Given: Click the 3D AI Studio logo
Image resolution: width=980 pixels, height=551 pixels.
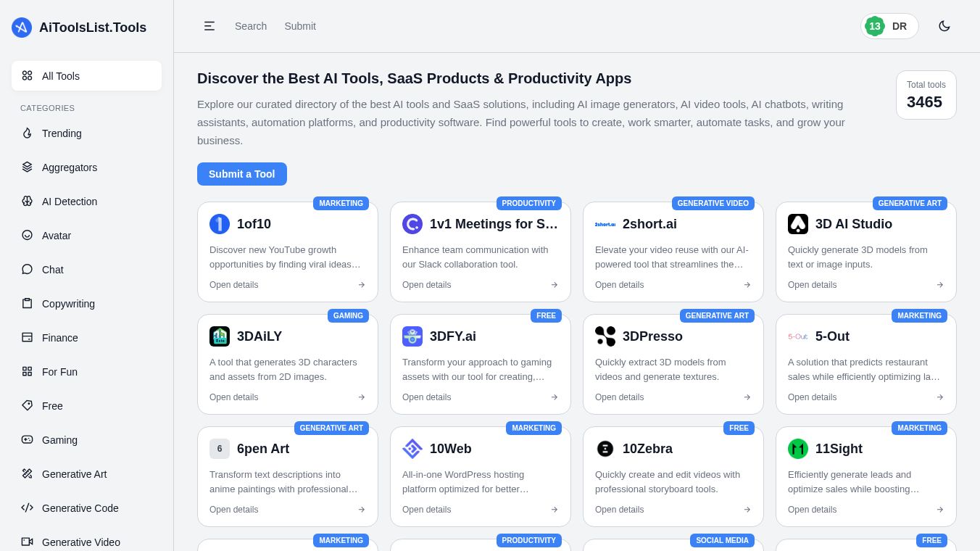Looking at the screenshot, I should pyautogui.click(x=798, y=224).
